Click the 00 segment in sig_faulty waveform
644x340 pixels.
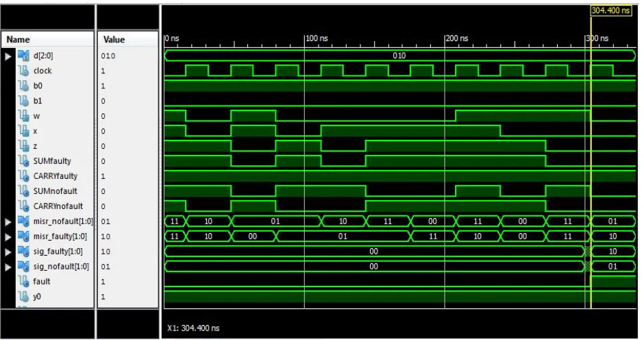[x=374, y=251]
